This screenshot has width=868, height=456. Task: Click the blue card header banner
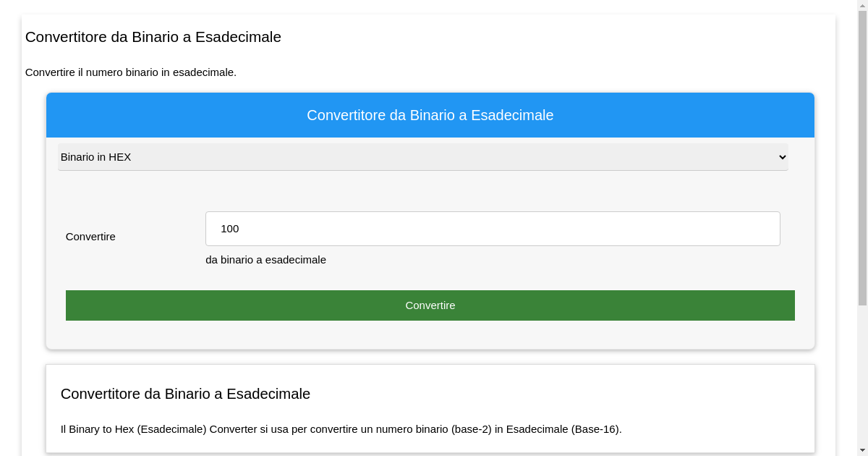430,115
